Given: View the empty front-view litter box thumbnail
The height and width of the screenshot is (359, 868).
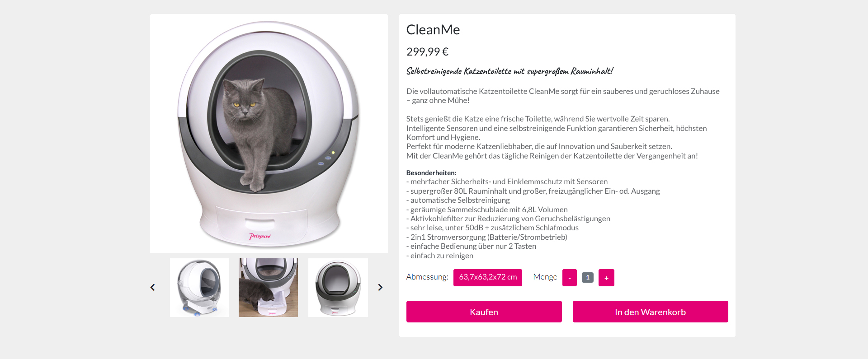Looking at the screenshot, I should click(338, 288).
